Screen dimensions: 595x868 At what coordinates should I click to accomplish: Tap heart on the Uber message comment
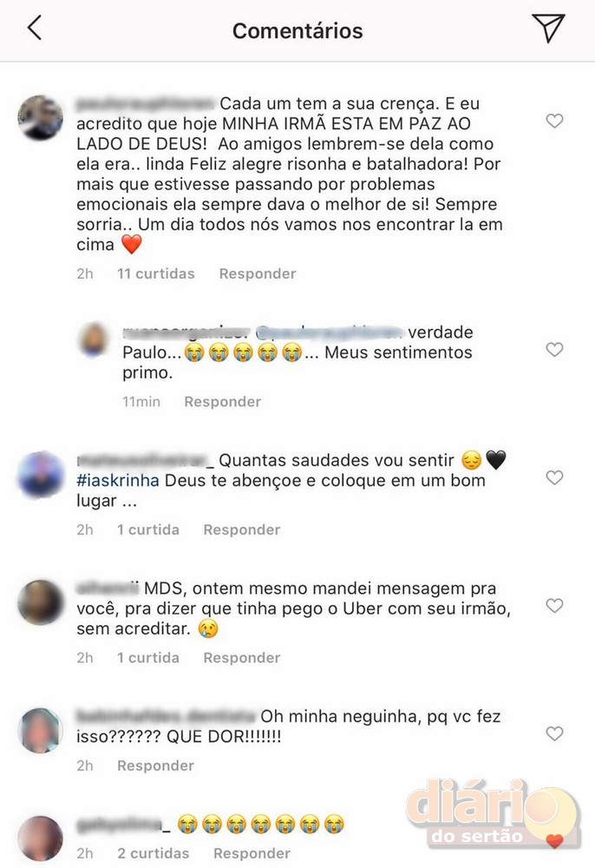tap(554, 605)
